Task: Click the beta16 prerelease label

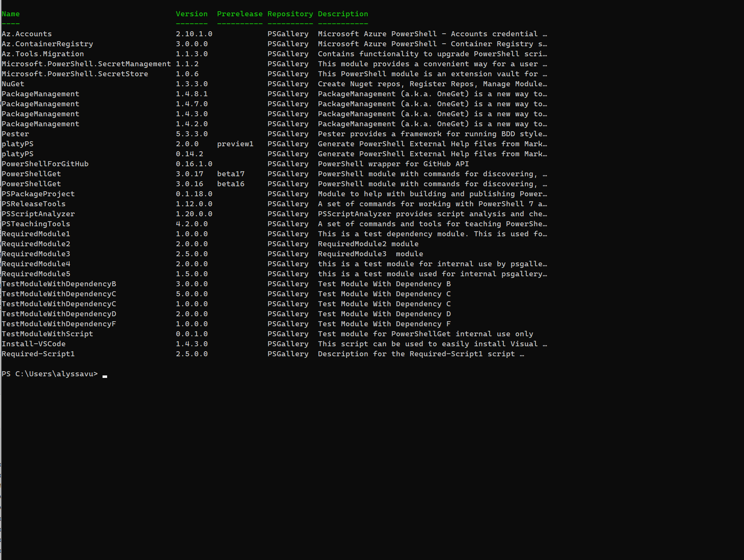Action: pyautogui.click(x=230, y=184)
